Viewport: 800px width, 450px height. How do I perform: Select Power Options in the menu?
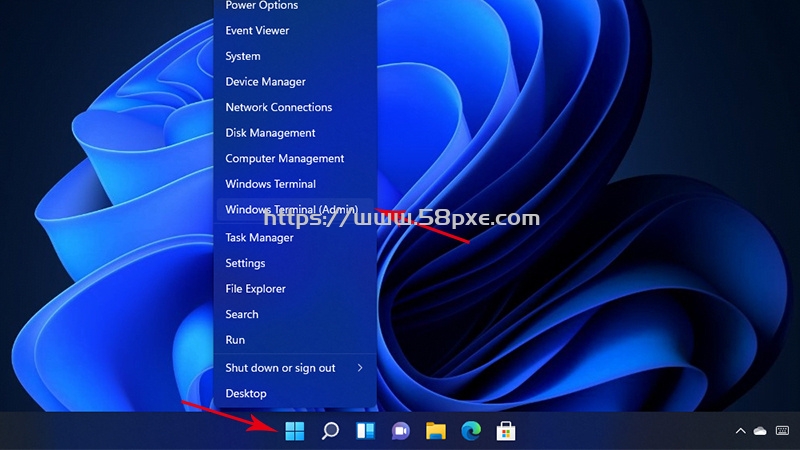coord(295,5)
